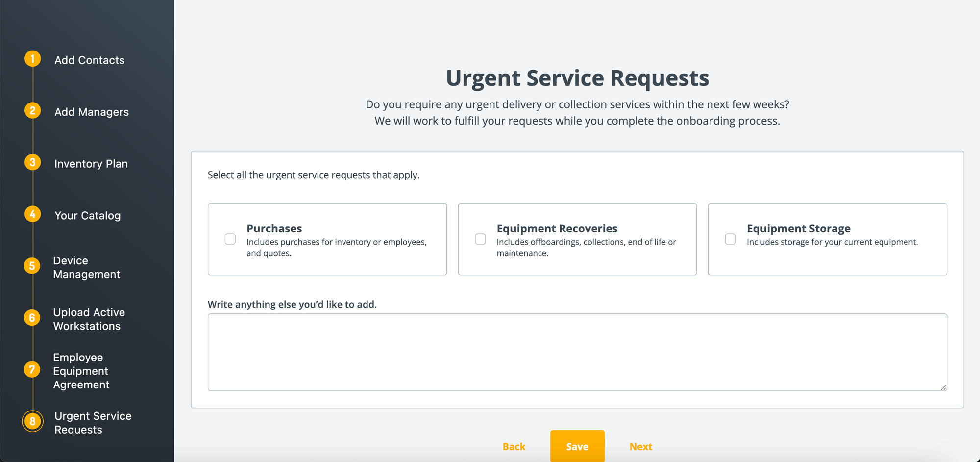Enable the Equipment Recoveries option
The height and width of the screenshot is (462, 980).
coord(480,239)
